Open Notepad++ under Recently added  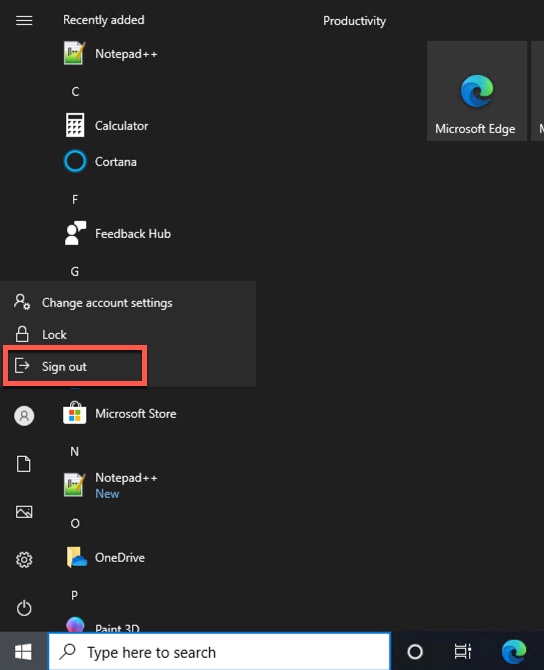(x=110, y=53)
